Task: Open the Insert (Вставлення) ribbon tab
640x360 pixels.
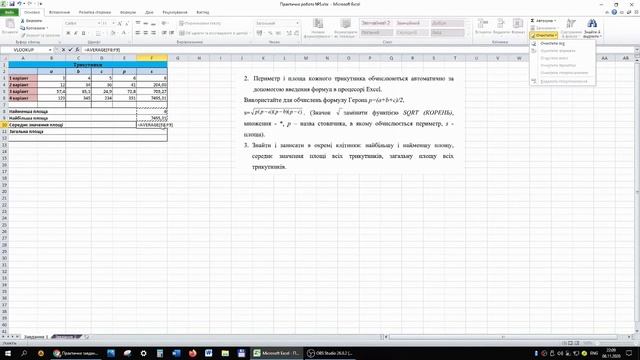Action: [59, 12]
